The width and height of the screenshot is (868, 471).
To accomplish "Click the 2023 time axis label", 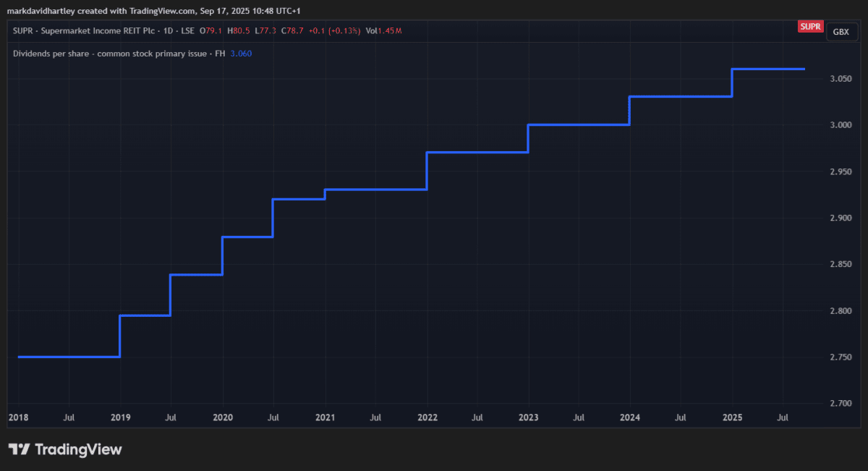I will [x=528, y=417].
